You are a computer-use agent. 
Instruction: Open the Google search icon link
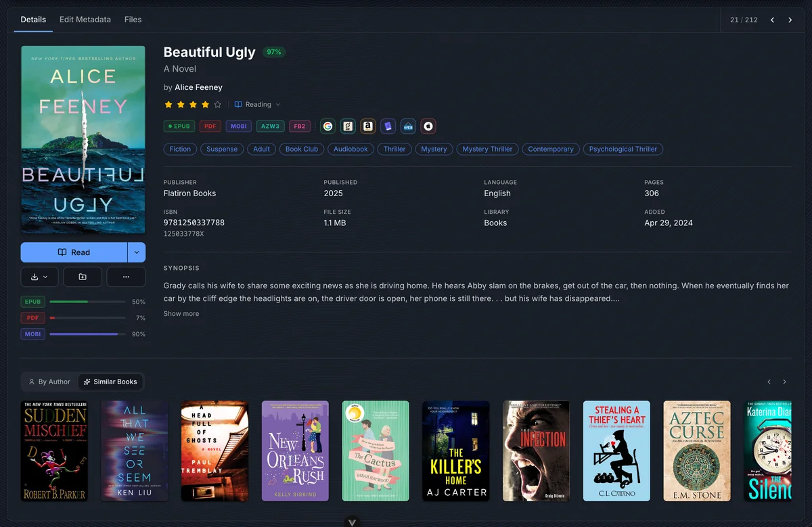pyautogui.click(x=328, y=127)
